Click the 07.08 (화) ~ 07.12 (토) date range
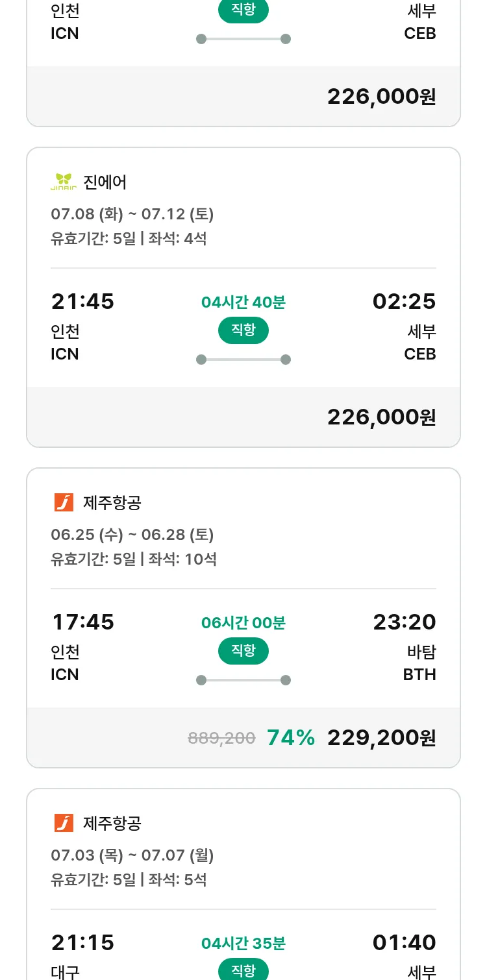The height and width of the screenshot is (980, 487). (132, 214)
